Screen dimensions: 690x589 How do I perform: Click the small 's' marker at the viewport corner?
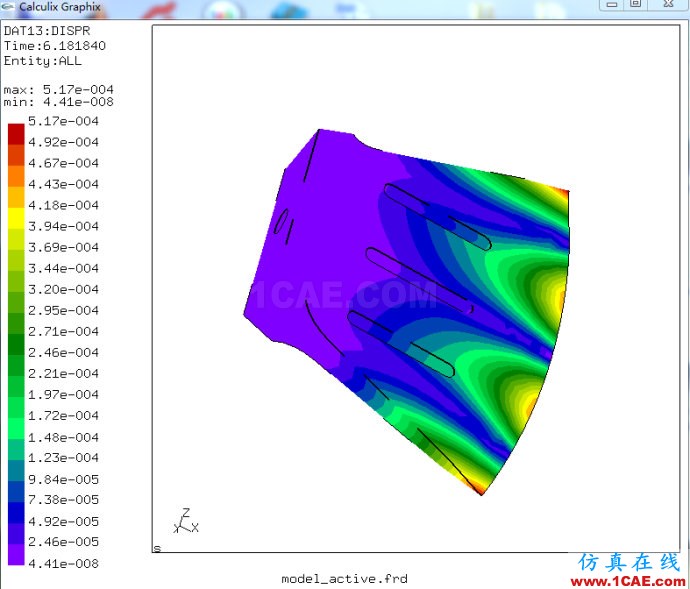[158, 548]
